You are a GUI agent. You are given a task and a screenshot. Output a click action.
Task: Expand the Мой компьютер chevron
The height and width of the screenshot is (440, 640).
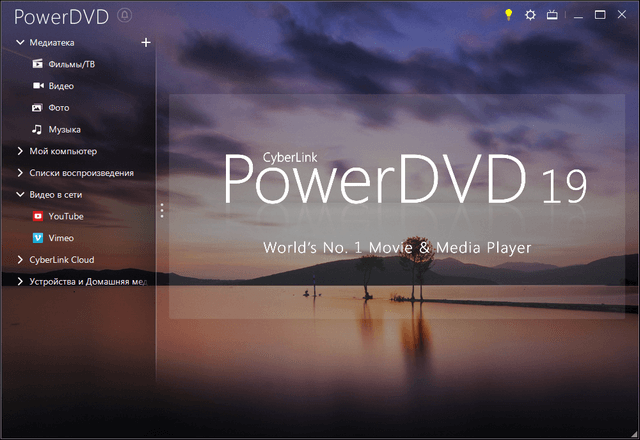pyautogui.click(x=20, y=151)
